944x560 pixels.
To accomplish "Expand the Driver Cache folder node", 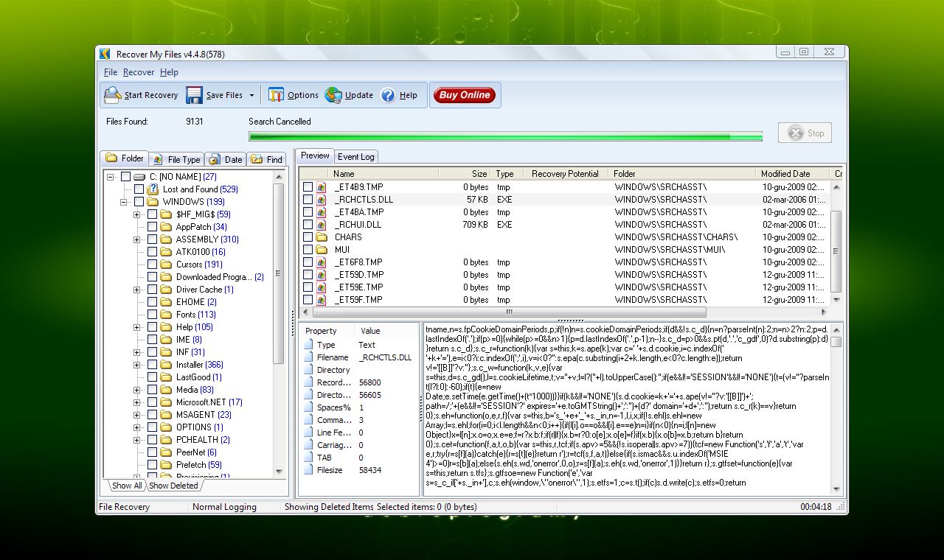I will 137,290.
